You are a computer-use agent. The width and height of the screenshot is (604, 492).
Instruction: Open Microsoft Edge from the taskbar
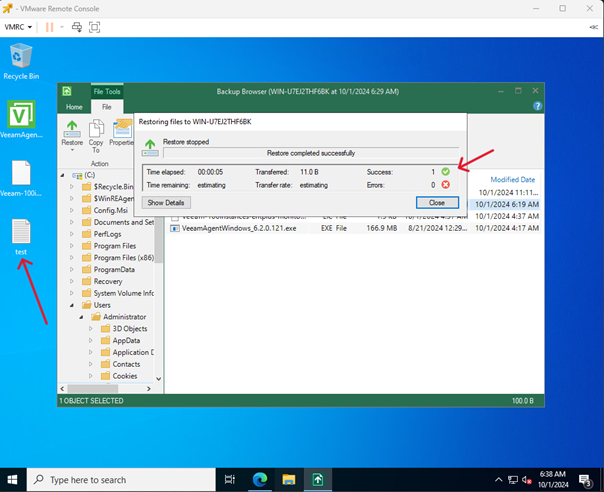coord(257,479)
